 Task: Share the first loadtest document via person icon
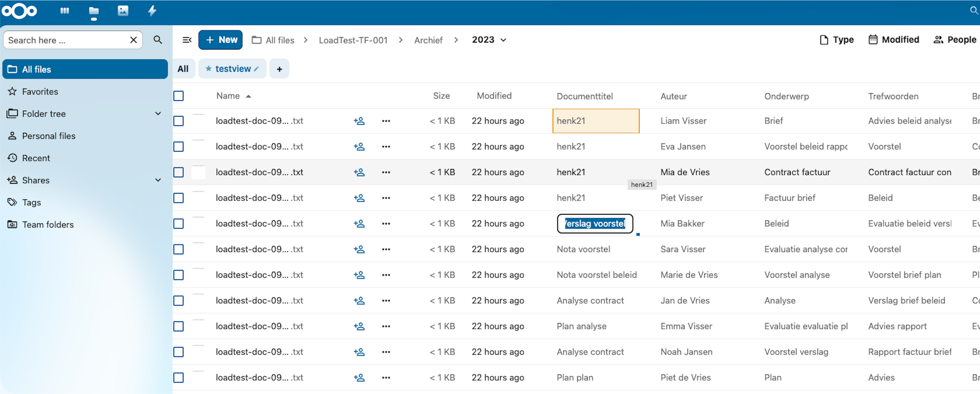pos(359,121)
